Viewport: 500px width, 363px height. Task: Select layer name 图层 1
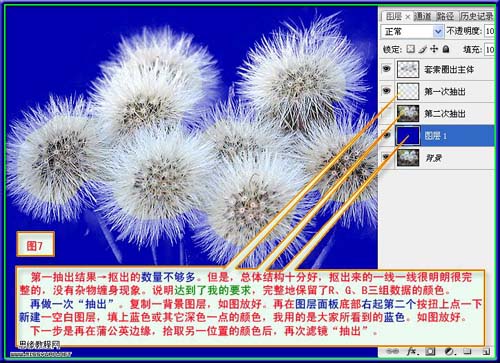pos(436,136)
